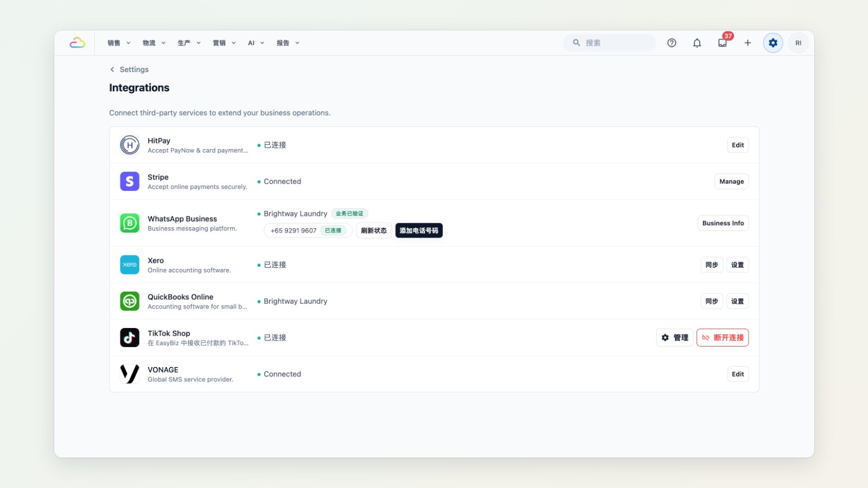Open the RI user avatar
The image size is (868, 488).
click(798, 43)
